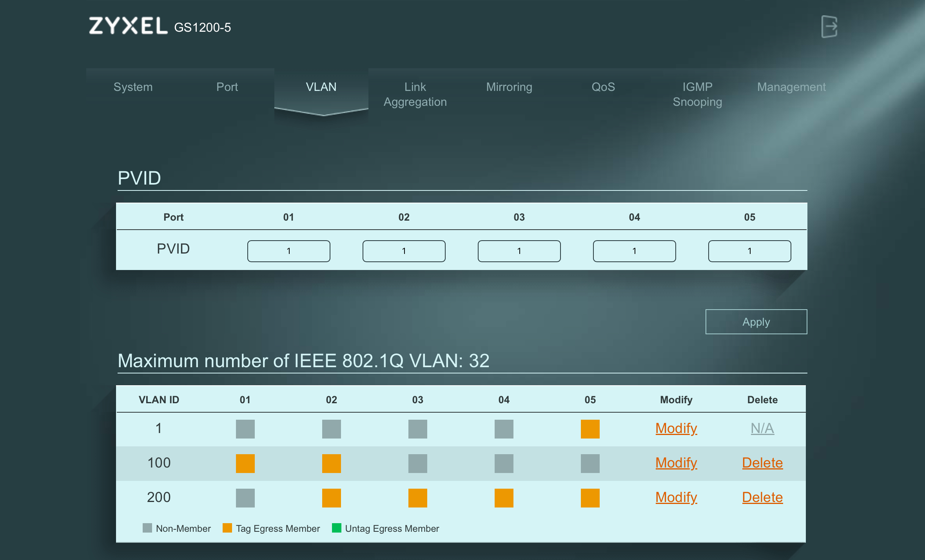This screenshot has width=925, height=560.
Task: Toggle VLAN 100 membership square for port 01
Action: tap(245, 463)
